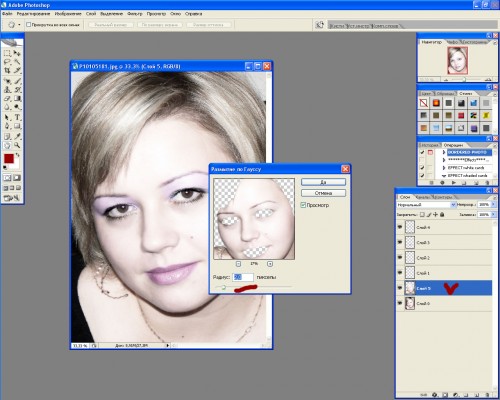500x400 pixels.
Task: Select the Pen tool
Action: (7, 126)
